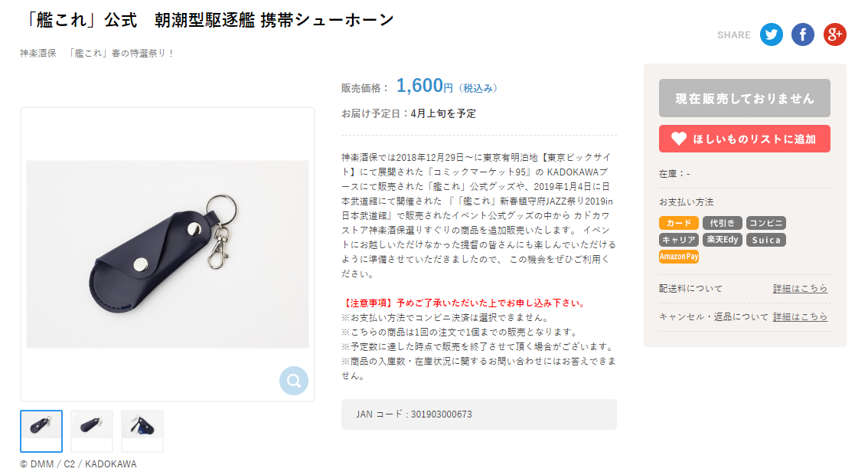Click 現在販売しておりません button

(x=745, y=98)
